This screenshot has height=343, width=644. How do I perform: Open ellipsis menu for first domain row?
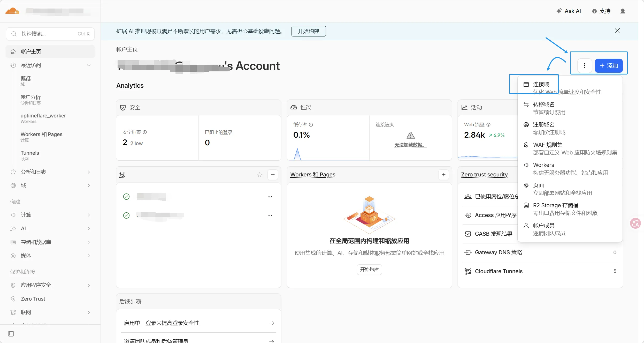tap(270, 197)
